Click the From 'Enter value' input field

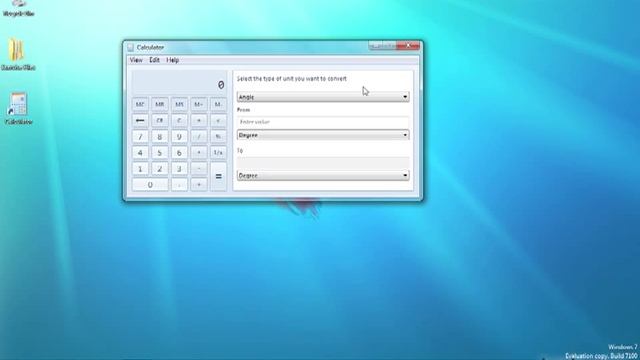pos(323,122)
